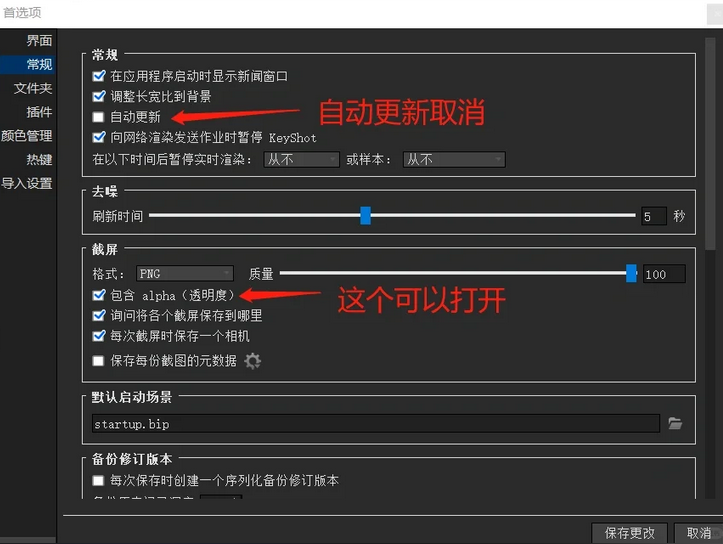Open the 格式 PNG dropdown

click(x=185, y=273)
